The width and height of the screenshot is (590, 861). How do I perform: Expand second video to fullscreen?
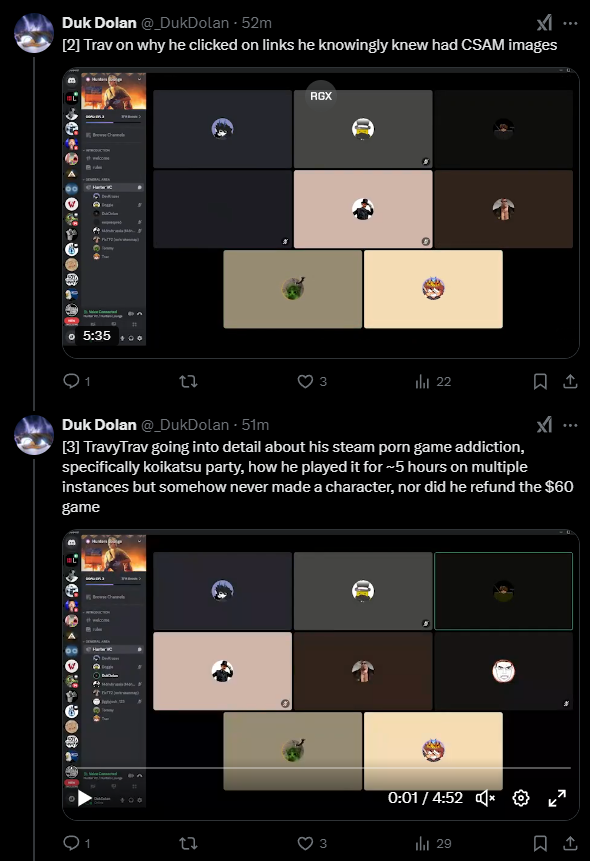[x=557, y=798]
